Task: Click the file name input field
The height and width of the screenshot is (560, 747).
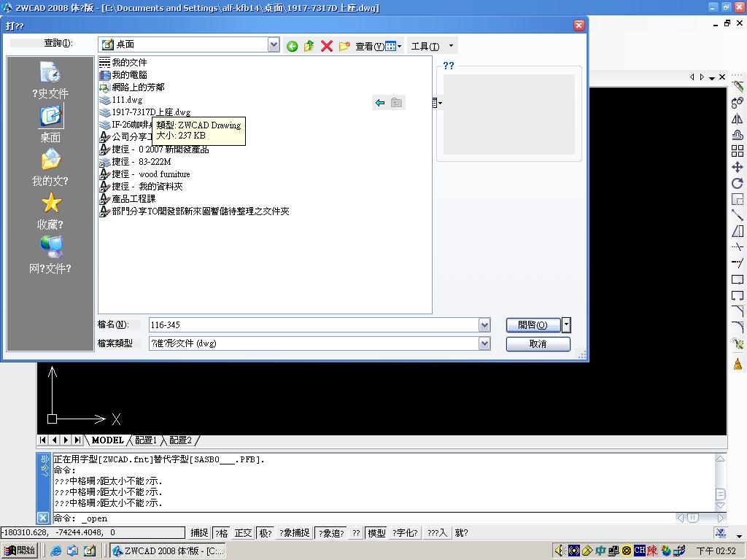Action: pyautogui.click(x=314, y=324)
